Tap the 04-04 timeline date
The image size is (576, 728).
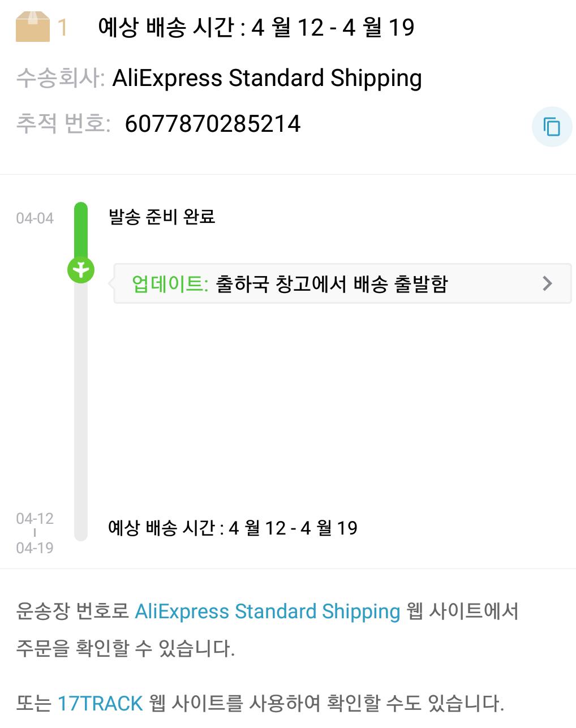tap(35, 218)
